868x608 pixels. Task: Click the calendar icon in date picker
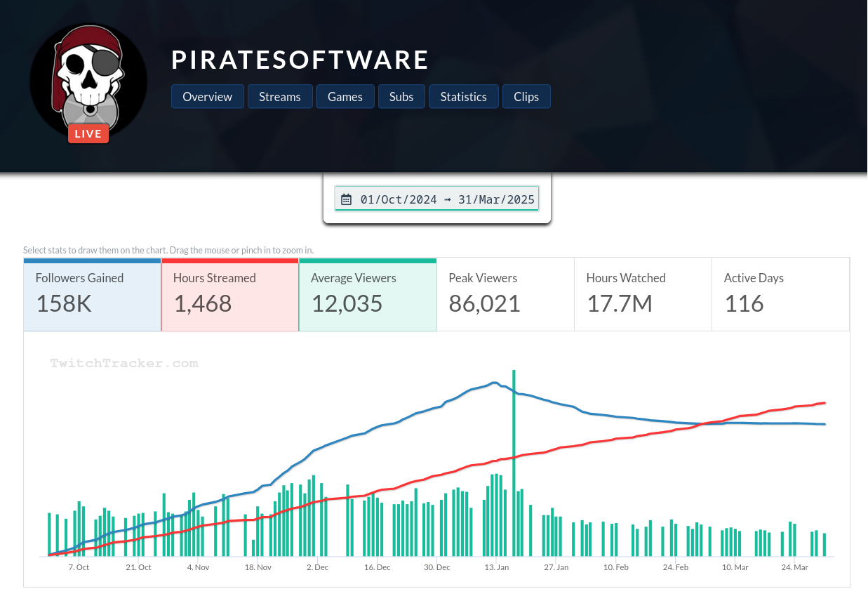346,199
